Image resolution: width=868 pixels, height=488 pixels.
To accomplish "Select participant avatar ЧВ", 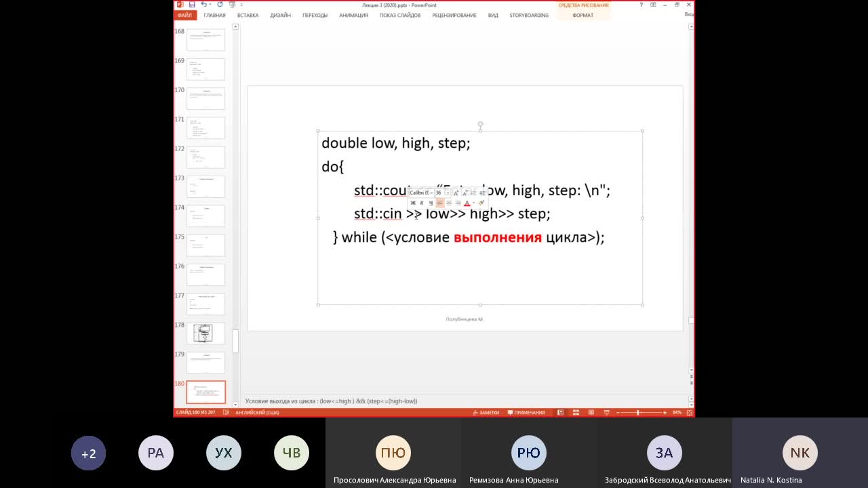I will [292, 453].
